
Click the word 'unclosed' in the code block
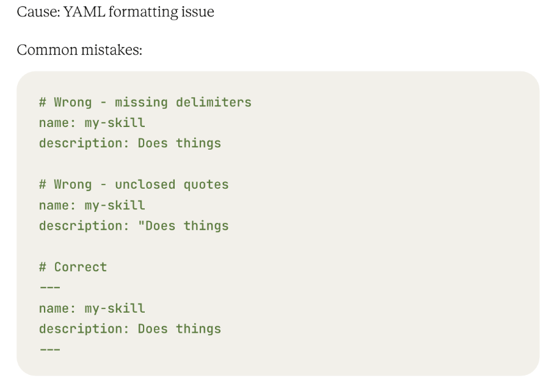[x=145, y=184]
